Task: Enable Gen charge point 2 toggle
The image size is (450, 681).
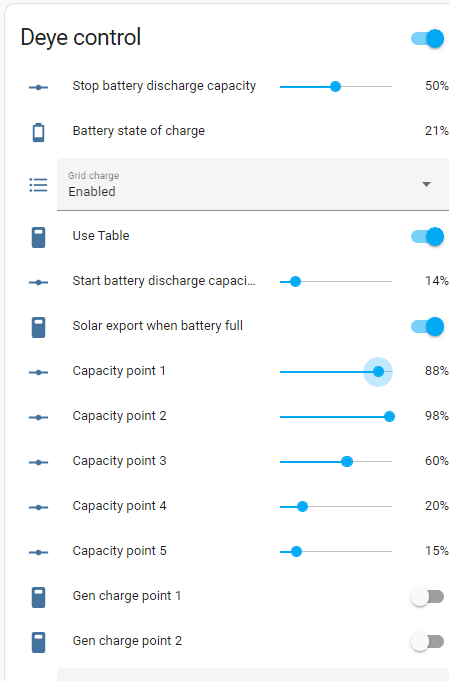Action: [427, 641]
